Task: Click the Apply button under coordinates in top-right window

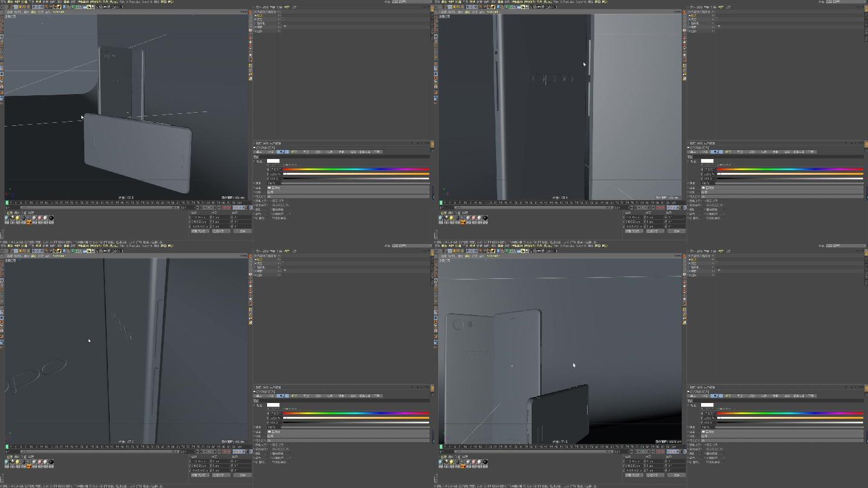Action: click(676, 231)
